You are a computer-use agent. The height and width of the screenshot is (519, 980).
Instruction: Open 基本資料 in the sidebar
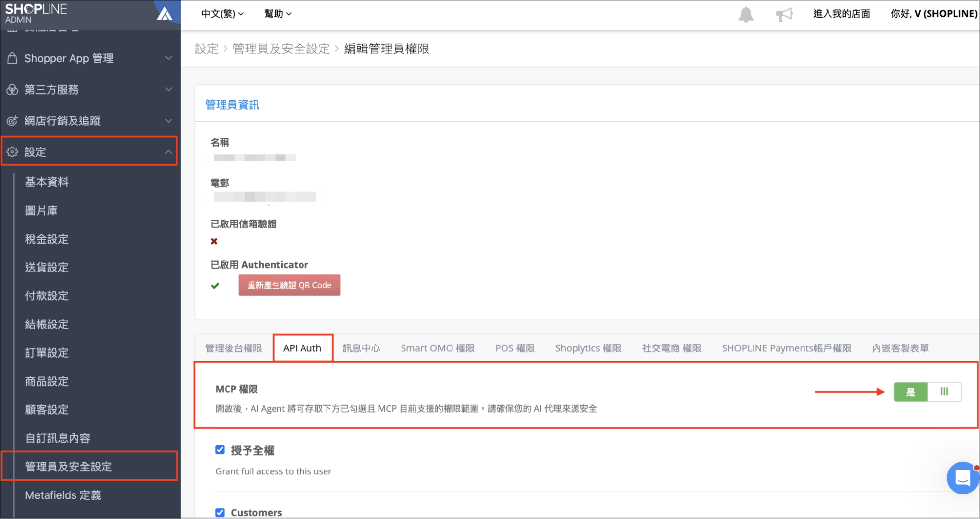47,182
